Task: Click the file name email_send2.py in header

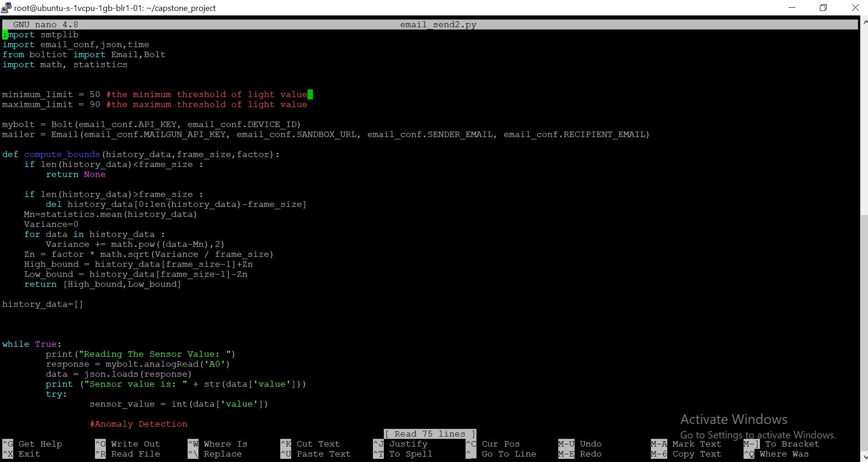Action: pyautogui.click(x=438, y=25)
